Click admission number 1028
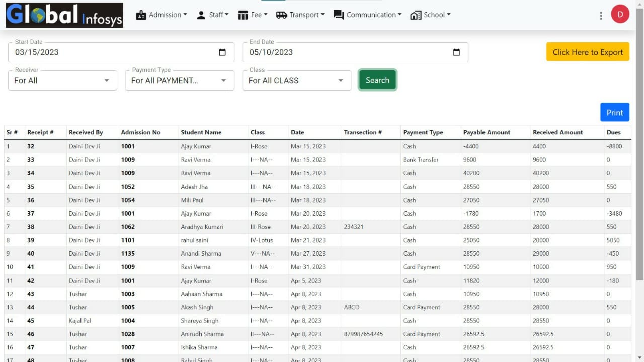Image resolution: width=644 pixels, height=362 pixels. coord(128,334)
